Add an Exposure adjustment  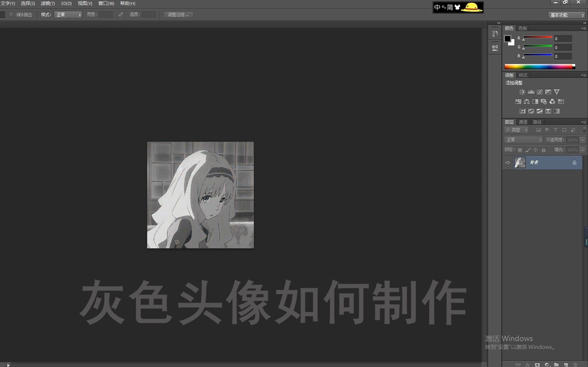548,92
